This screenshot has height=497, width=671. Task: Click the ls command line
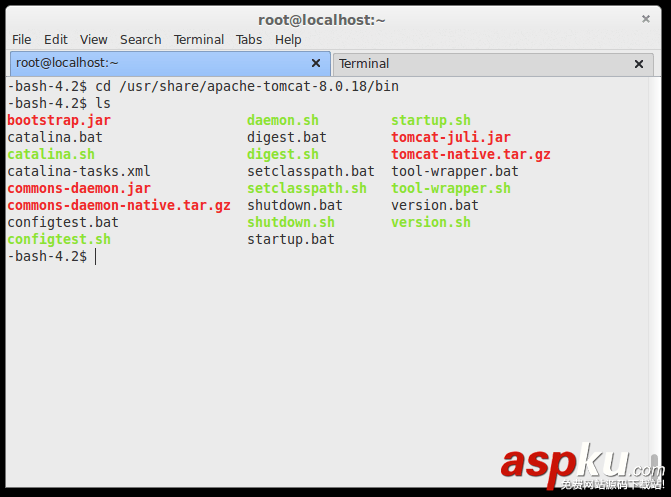point(59,103)
